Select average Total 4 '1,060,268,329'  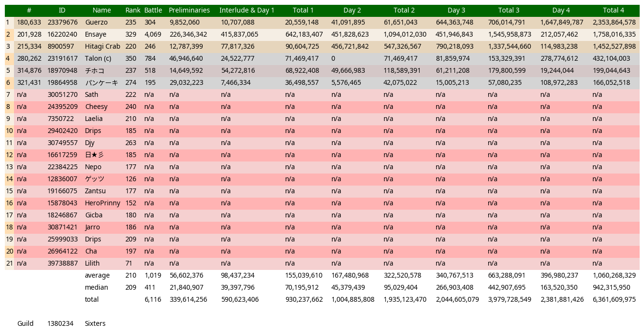pyautogui.click(x=614, y=275)
